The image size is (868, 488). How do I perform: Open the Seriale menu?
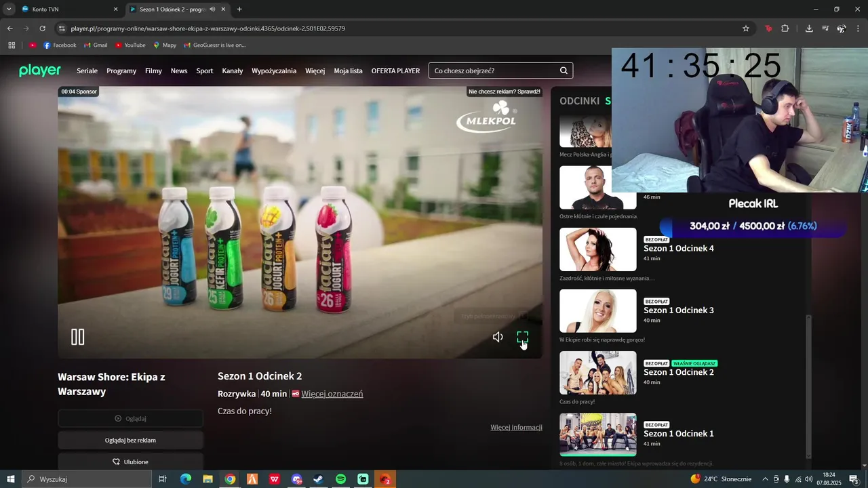click(87, 70)
